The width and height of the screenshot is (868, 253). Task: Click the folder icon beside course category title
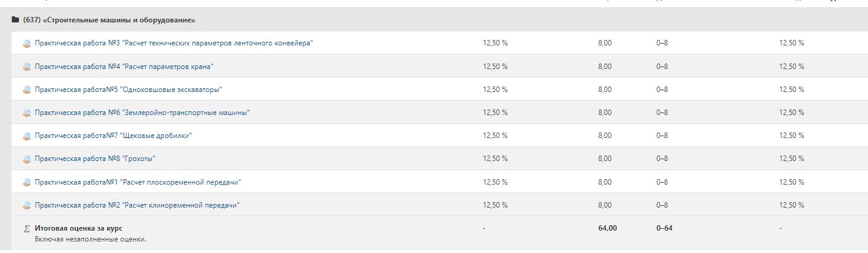(15, 20)
